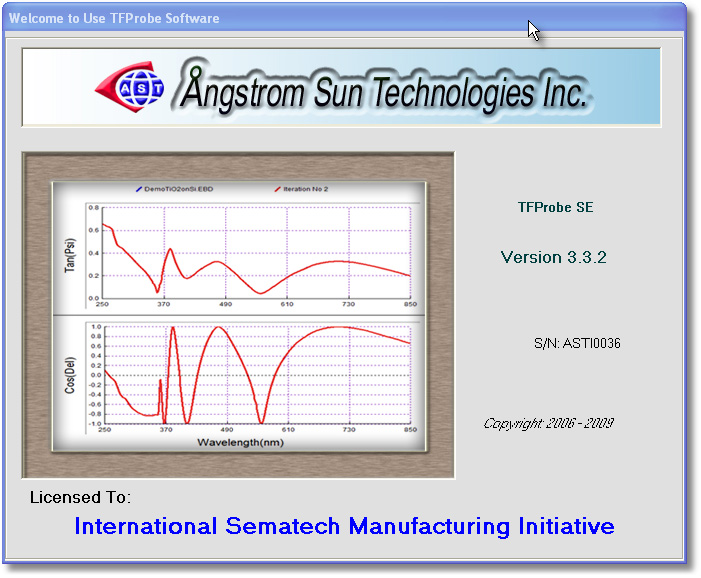
Task: Click the 'Version 3.3.2' label
Action: coord(553,257)
